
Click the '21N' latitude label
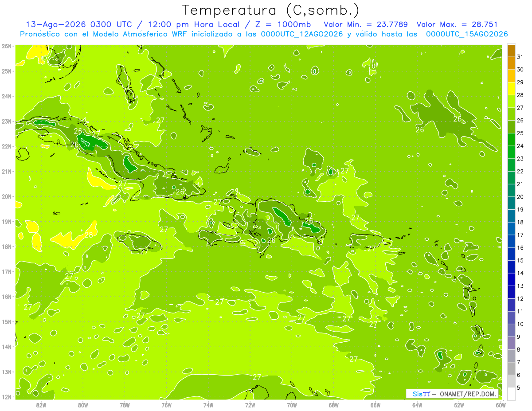click(7, 171)
